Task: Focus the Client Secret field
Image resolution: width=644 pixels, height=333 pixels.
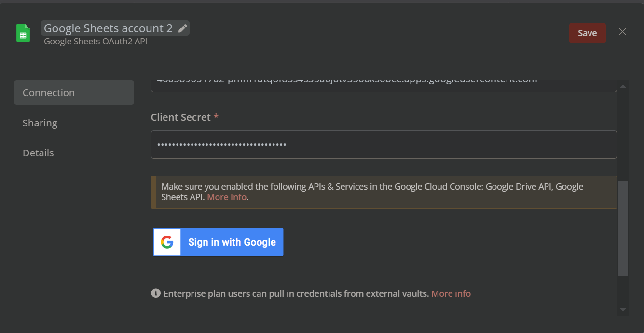Action: [x=384, y=144]
